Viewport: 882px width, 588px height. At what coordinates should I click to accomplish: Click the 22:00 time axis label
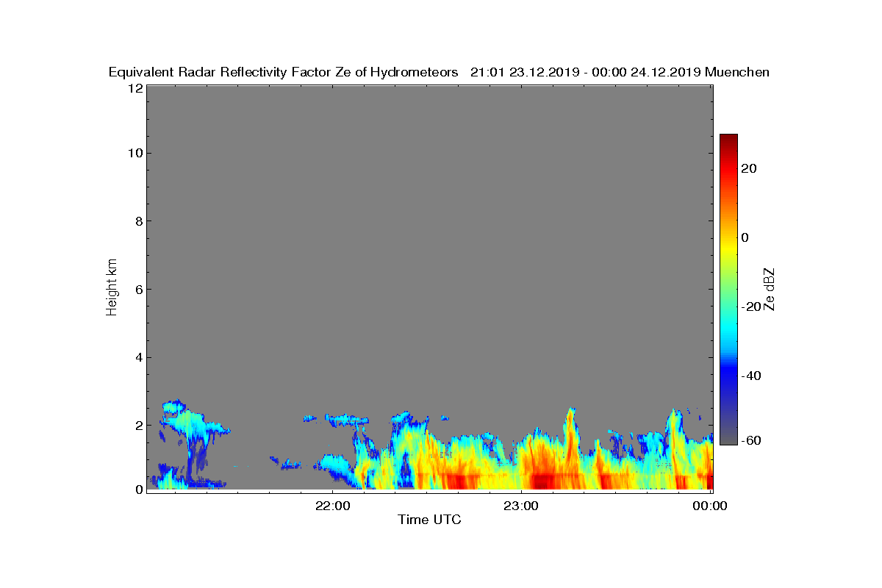[x=332, y=506]
